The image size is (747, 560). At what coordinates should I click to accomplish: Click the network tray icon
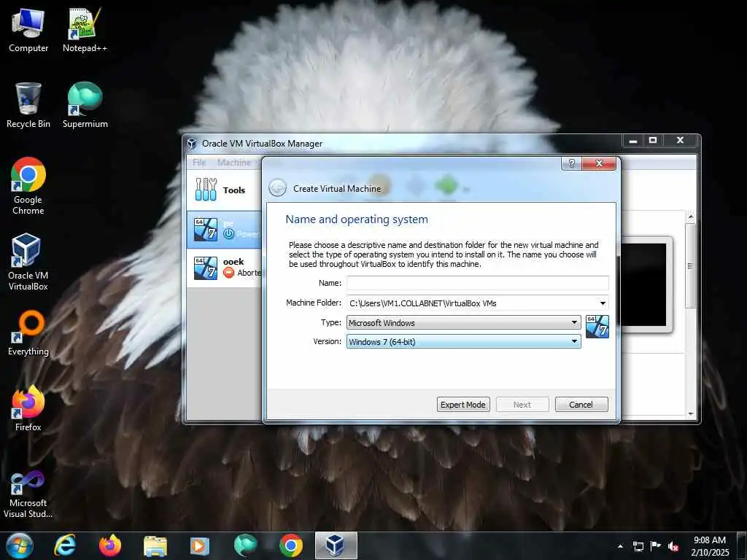[638, 546]
